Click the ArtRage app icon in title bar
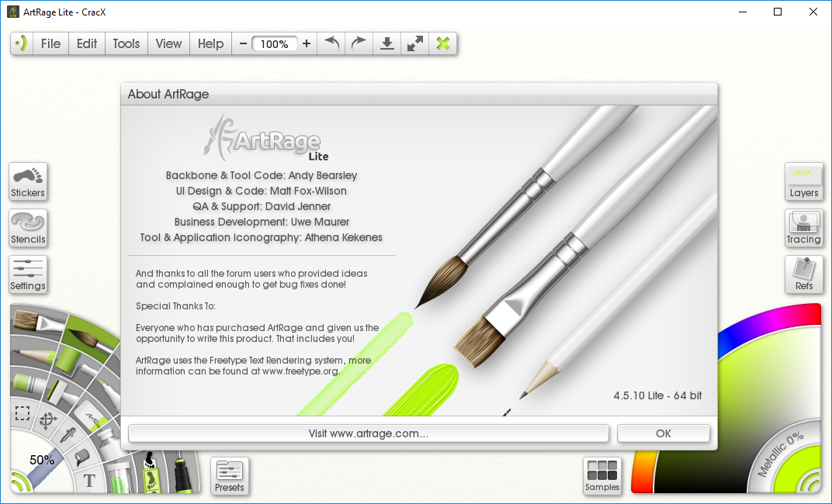The image size is (832, 504). coord(12,12)
